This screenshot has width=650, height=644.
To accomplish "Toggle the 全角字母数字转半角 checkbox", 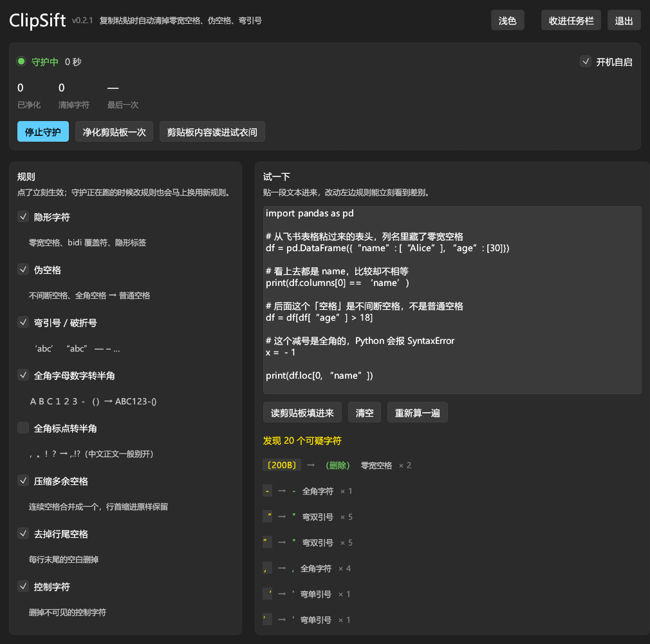I will click(23, 375).
